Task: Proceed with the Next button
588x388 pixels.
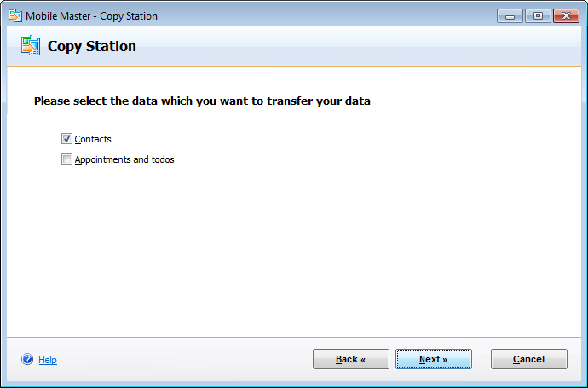Action: [433, 359]
